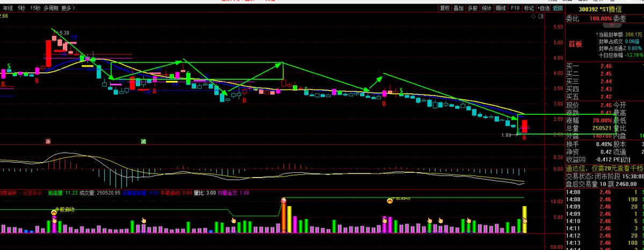Viewport: 644px width, 250px height.
Task: Click the 均量金叉 1.00 indicator label
Action: [233, 192]
